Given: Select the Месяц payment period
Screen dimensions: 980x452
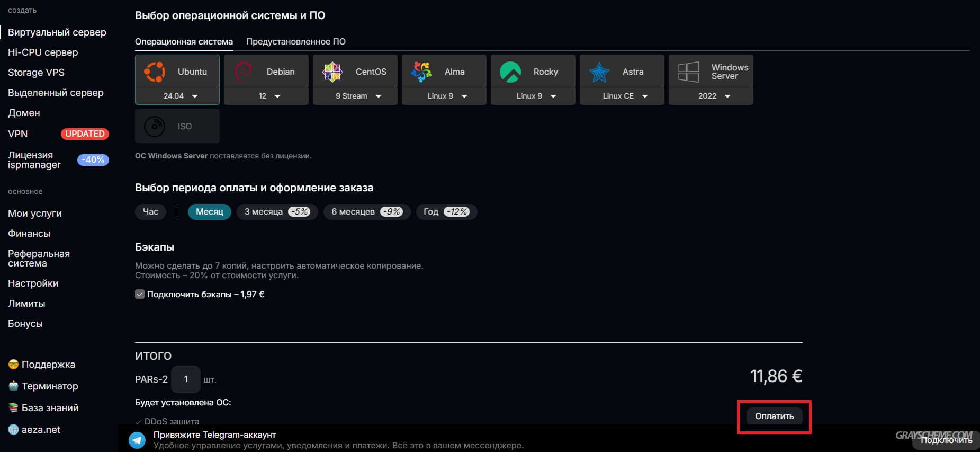Looking at the screenshot, I should pyautogui.click(x=210, y=212).
